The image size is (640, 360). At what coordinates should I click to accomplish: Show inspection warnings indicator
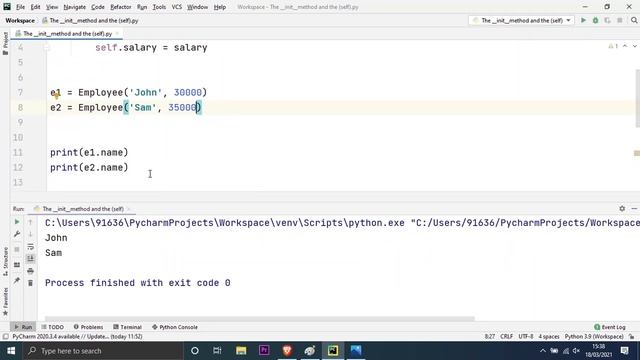tap(613, 46)
